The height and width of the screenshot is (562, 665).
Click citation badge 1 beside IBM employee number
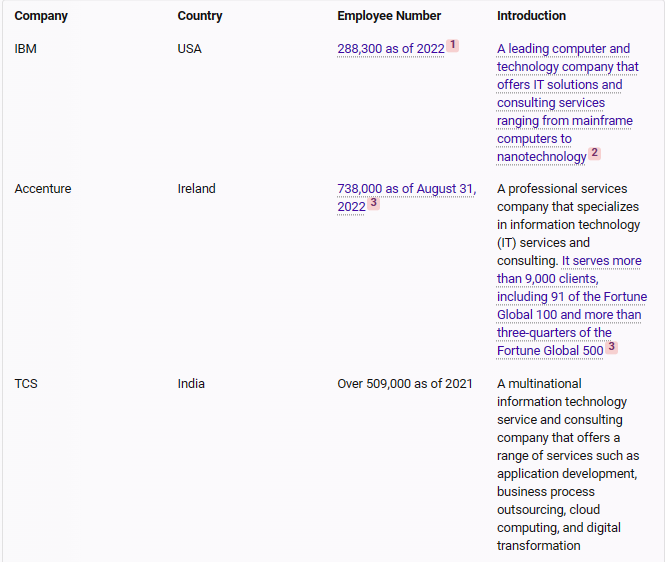[x=452, y=46]
